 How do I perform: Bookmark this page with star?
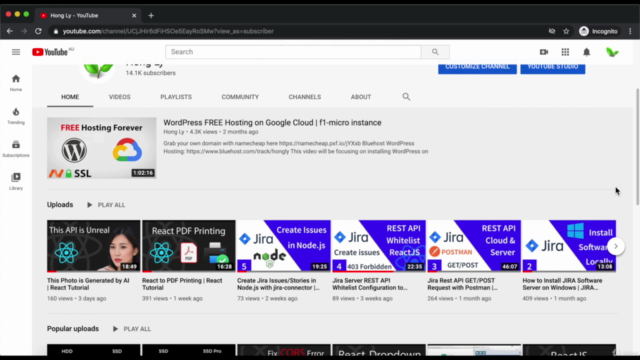tap(566, 31)
